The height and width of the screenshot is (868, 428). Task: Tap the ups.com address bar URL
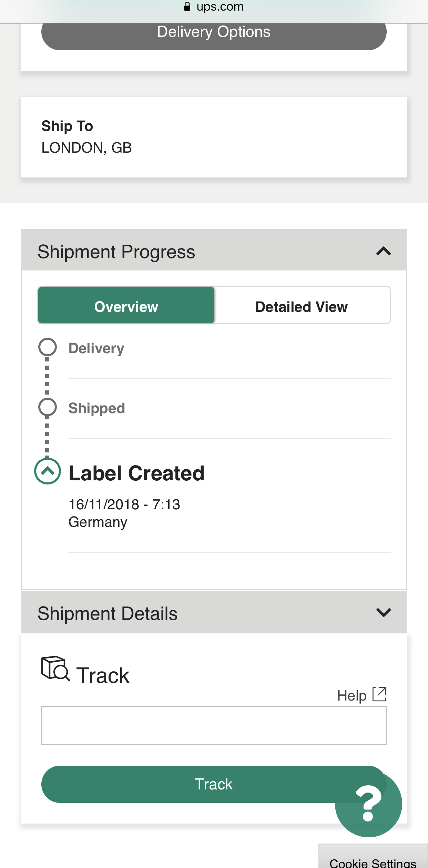point(220,7)
